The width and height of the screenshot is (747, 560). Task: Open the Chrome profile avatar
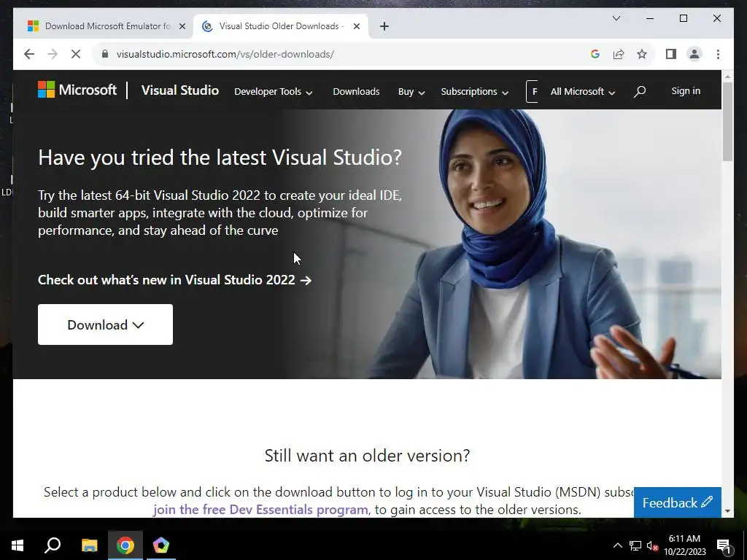click(694, 54)
